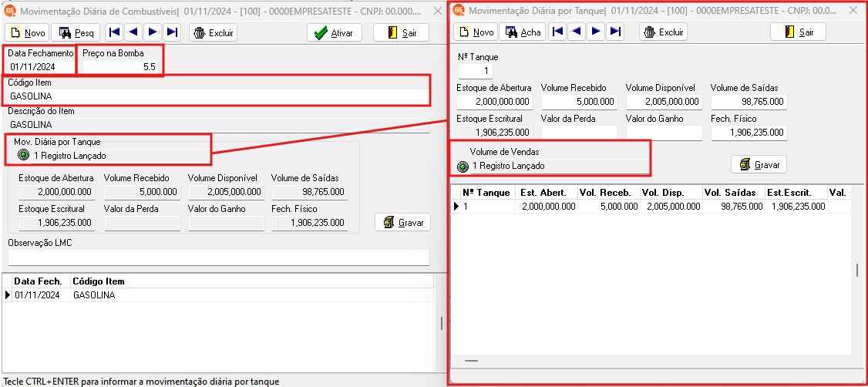Click Novo in the Tanque window
This screenshot has height=387, width=868.
click(x=476, y=32)
